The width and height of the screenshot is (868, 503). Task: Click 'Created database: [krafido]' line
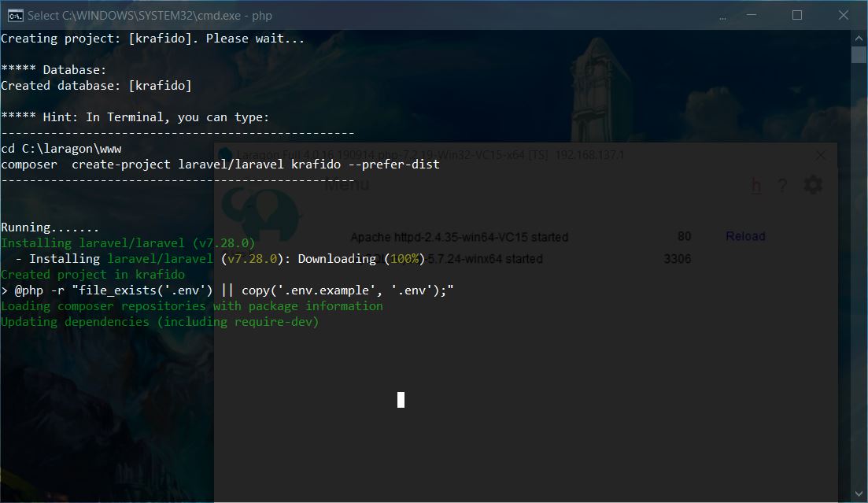tap(96, 86)
